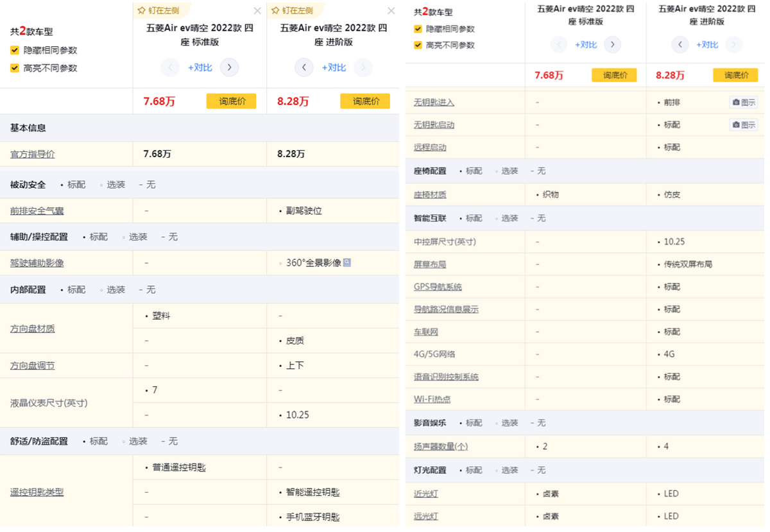Click the 液晶仪表尺寸(英寸) row label
Image resolution: width=770 pixels, height=532 pixels.
[49, 403]
